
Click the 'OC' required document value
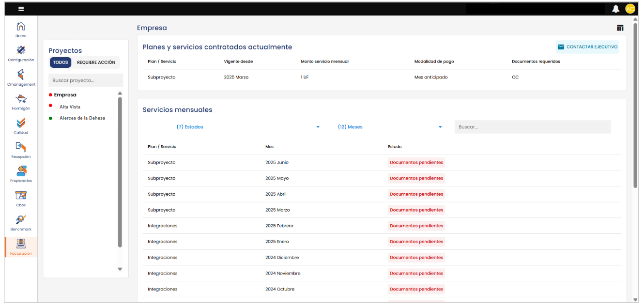[x=515, y=77]
